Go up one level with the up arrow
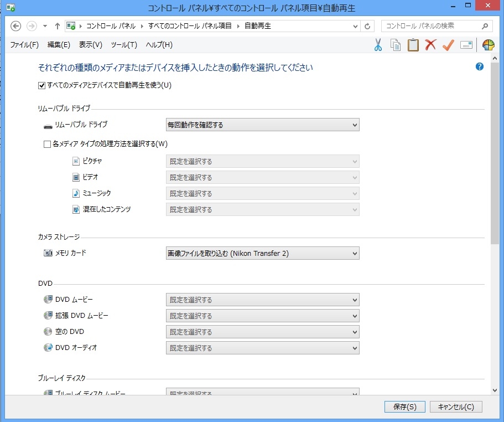504x422 pixels. click(x=57, y=26)
